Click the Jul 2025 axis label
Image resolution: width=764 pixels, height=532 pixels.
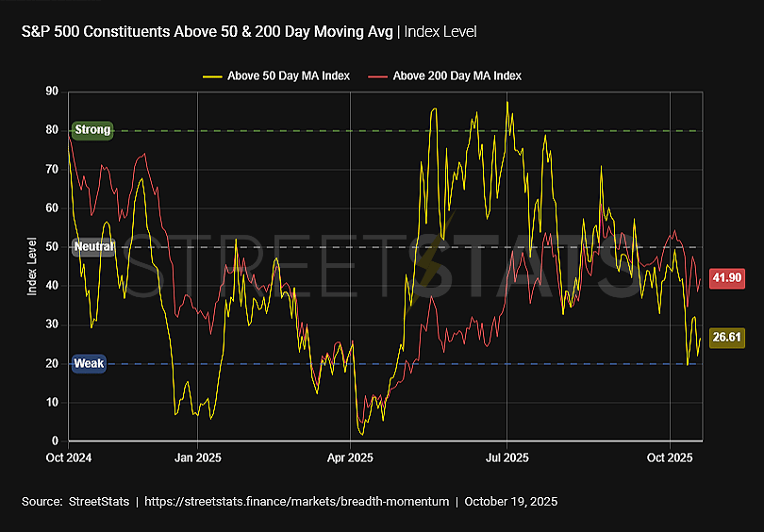(x=507, y=457)
